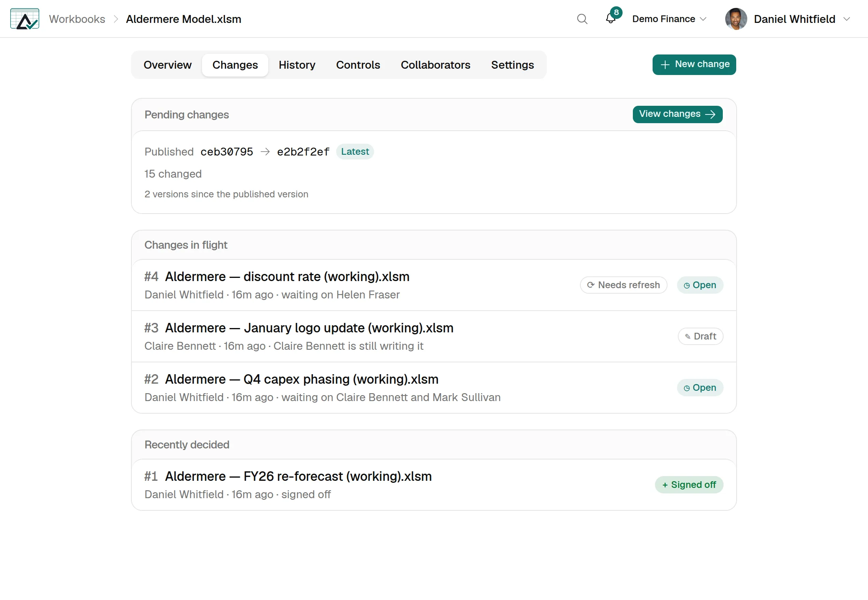Click the app logo icon
The image size is (868, 600).
coord(24,19)
